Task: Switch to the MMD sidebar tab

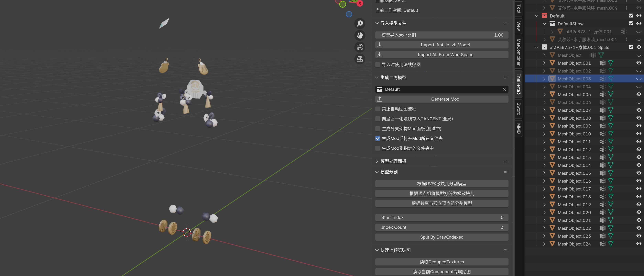Action: [x=518, y=128]
